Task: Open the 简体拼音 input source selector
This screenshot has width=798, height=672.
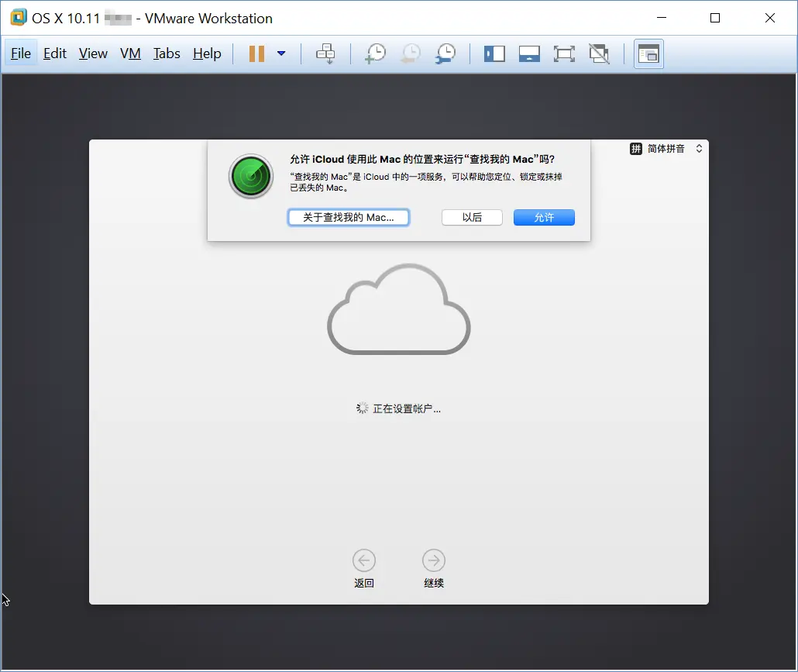Action: 668,148
